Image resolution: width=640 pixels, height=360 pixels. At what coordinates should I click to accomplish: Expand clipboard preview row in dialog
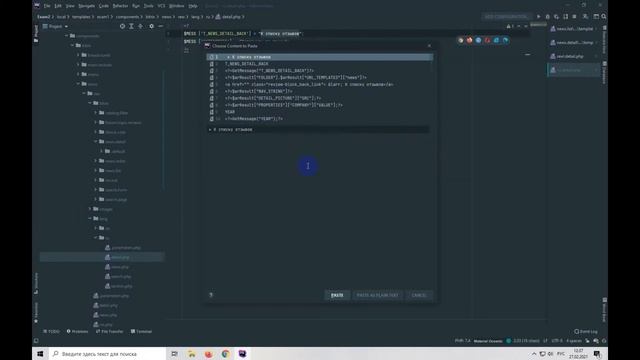[210, 129]
